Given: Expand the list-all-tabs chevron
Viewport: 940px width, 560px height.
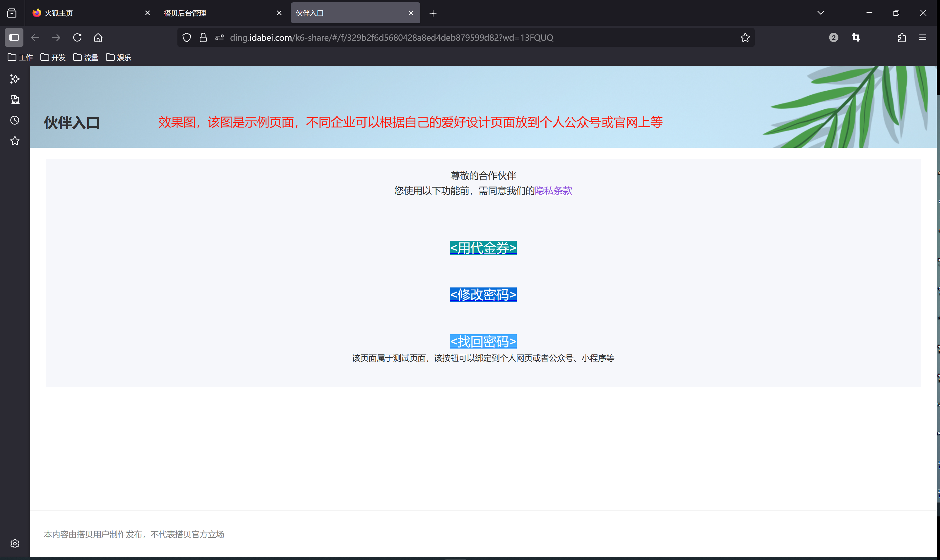Looking at the screenshot, I should click(820, 13).
